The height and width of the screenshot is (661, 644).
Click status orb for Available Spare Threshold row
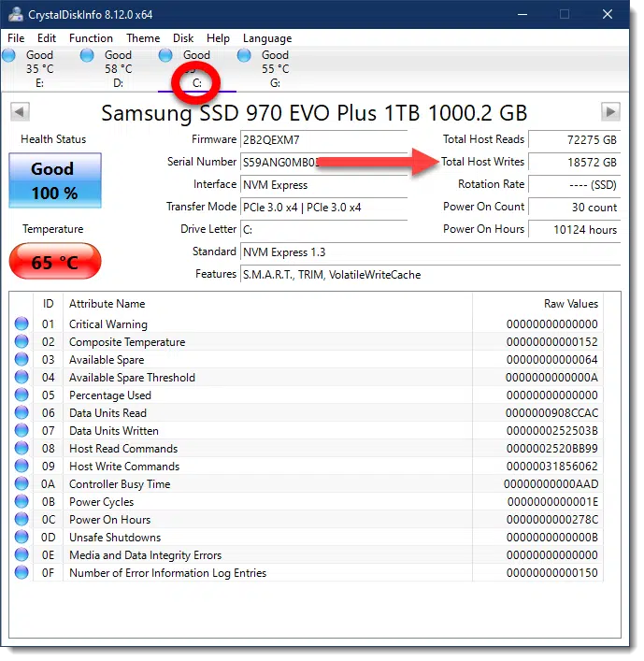(x=21, y=377)
